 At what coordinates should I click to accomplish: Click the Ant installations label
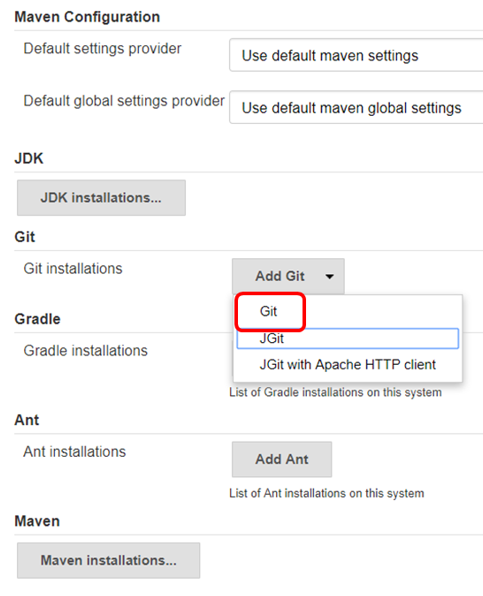tap(74, 452)
